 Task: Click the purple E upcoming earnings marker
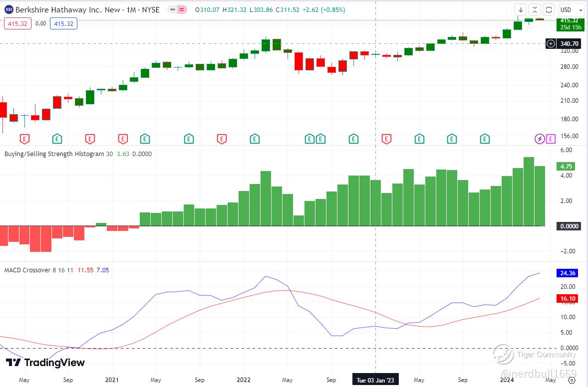click(551, 139)
